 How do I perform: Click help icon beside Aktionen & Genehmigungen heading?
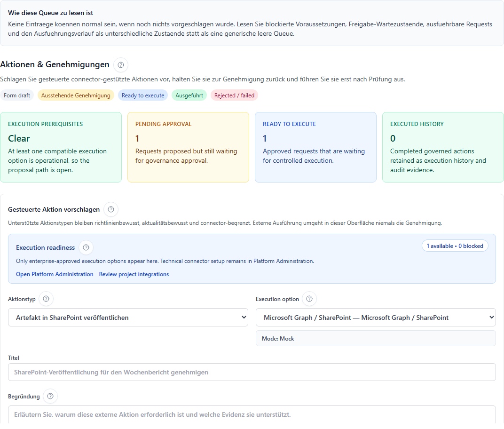121,65
